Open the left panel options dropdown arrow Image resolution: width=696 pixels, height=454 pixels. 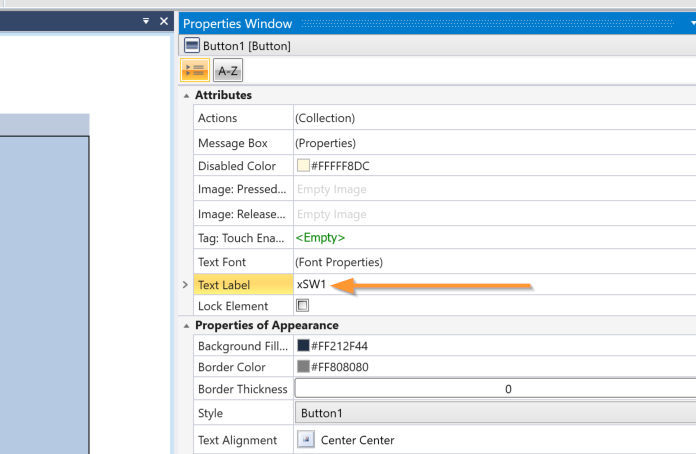[x=146, y=21]
